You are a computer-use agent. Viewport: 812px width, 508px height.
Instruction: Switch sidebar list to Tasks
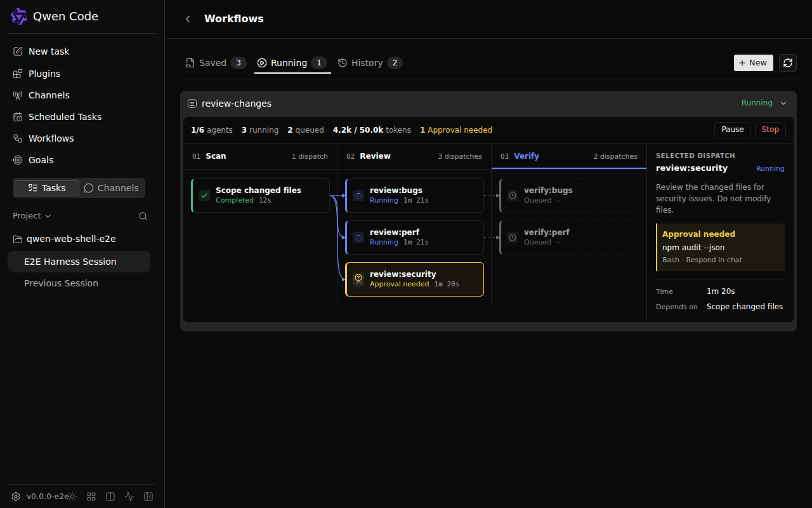(47, 188)
